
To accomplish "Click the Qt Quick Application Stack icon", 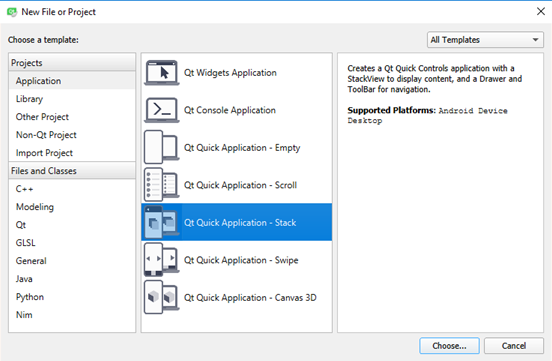I will coord(162,222).
